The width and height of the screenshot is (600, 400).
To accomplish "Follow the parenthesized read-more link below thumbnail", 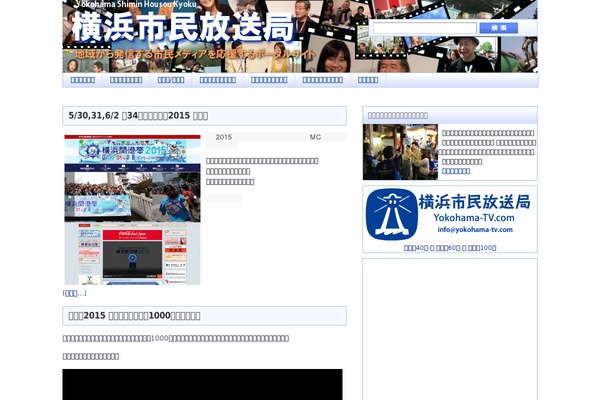I will pos(74,293).
